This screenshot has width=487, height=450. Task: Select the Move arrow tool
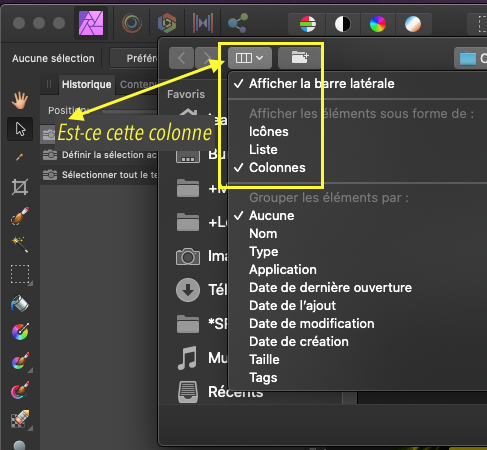20,129
